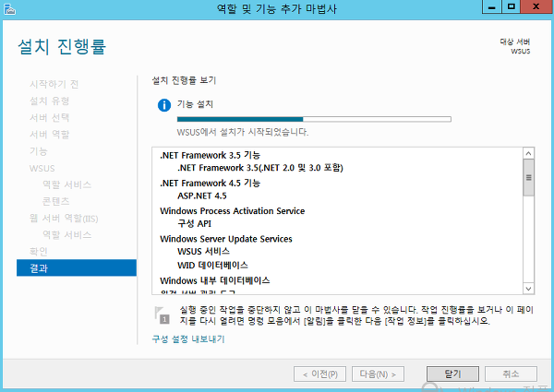
Task: Select the 서버 선택 step
Action: click(50, 117)
